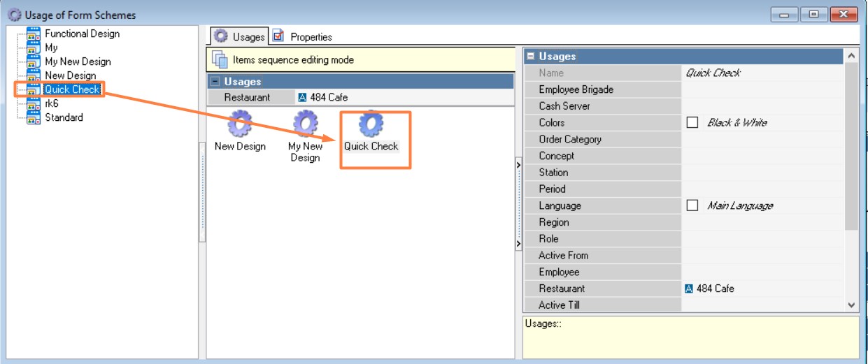Select the Quick Check usage gear icon

tap(371, 124)
